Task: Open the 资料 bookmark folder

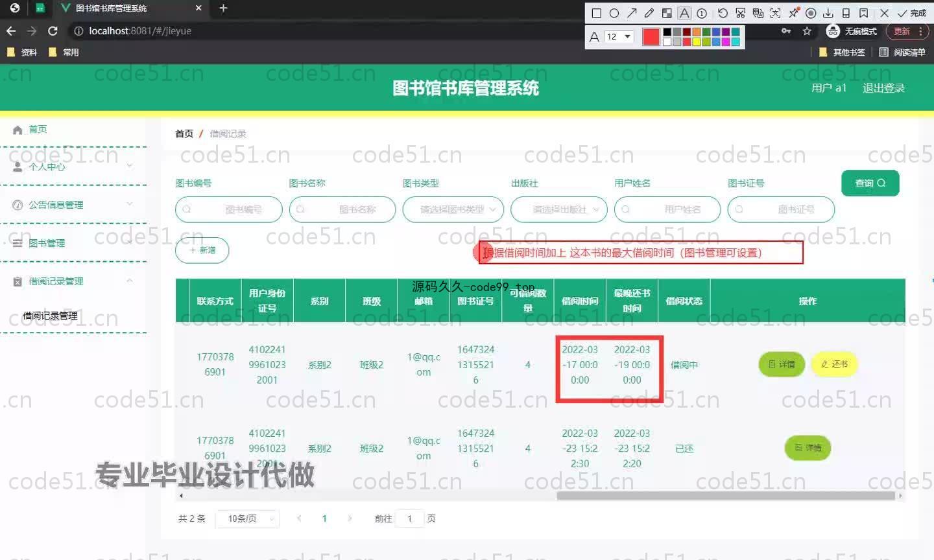Action: point(22,52)
